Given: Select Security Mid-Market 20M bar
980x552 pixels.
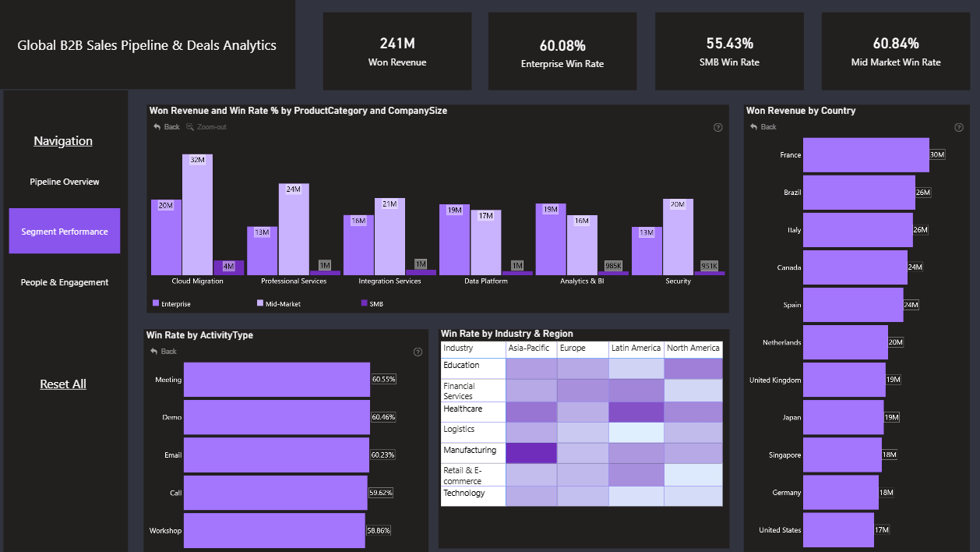Looking at the screenshot, I should pos(678,237).
